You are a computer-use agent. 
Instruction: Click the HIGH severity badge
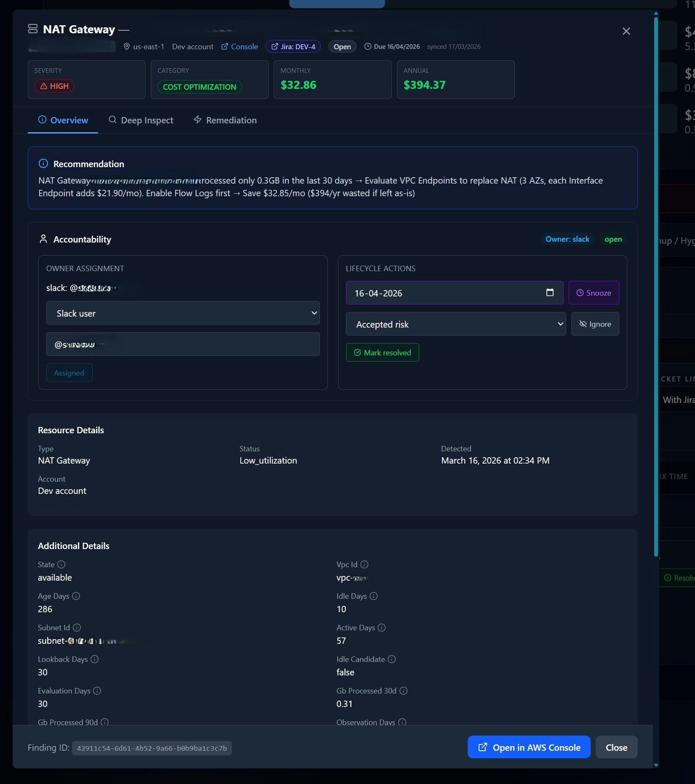(x=54, y=86)
